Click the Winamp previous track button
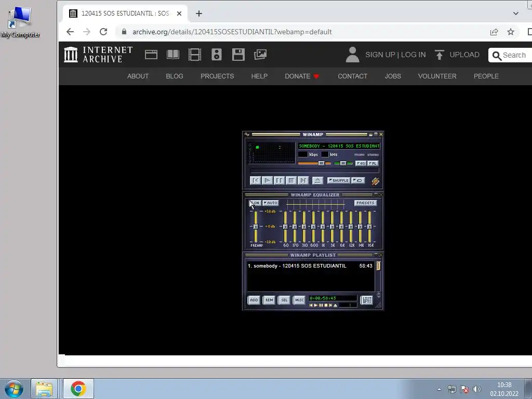Screen dimensions: 532x399 (x=256, y=180)
